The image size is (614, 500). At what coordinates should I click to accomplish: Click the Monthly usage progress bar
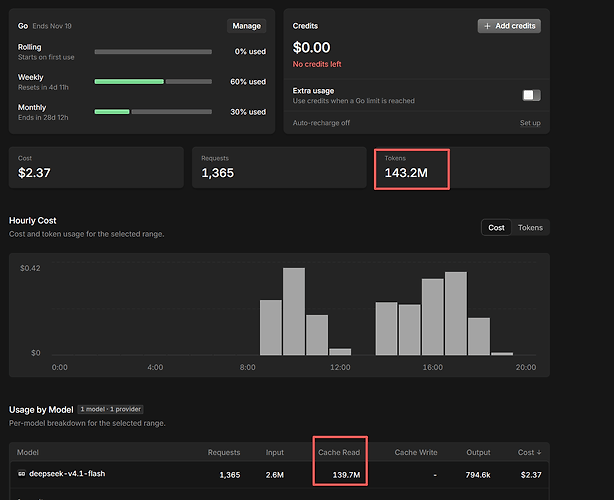(x=153, y=112)
